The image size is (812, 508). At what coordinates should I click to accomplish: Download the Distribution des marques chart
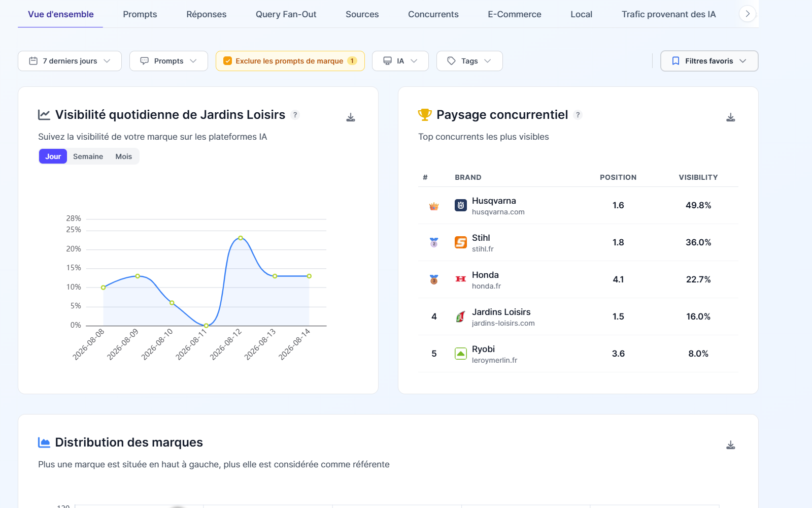[731, 445]
